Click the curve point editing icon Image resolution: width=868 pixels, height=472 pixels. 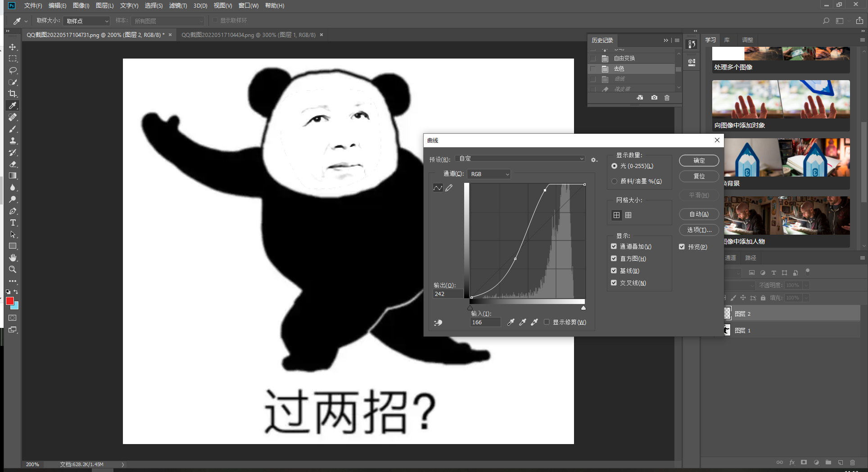click(438, 188)
